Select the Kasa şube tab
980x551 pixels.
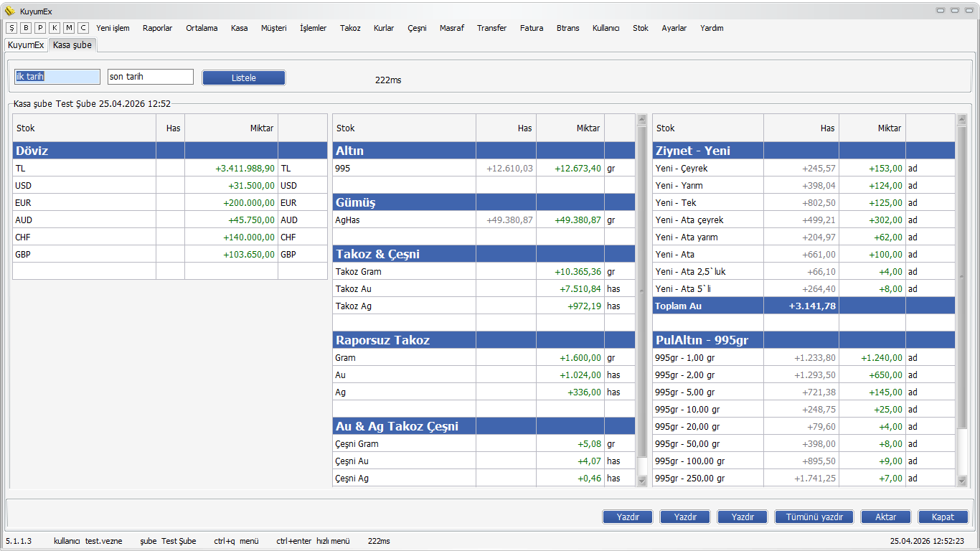72,44
